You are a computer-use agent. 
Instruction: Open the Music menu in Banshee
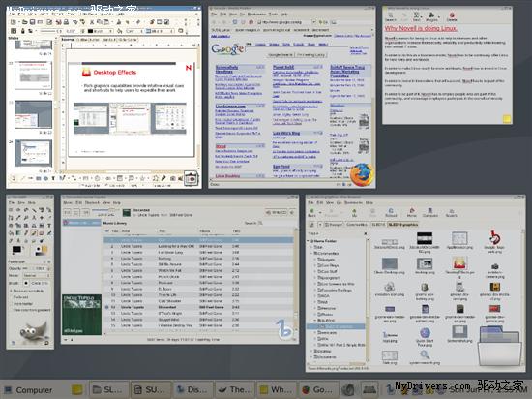click(x=68, y=202)
